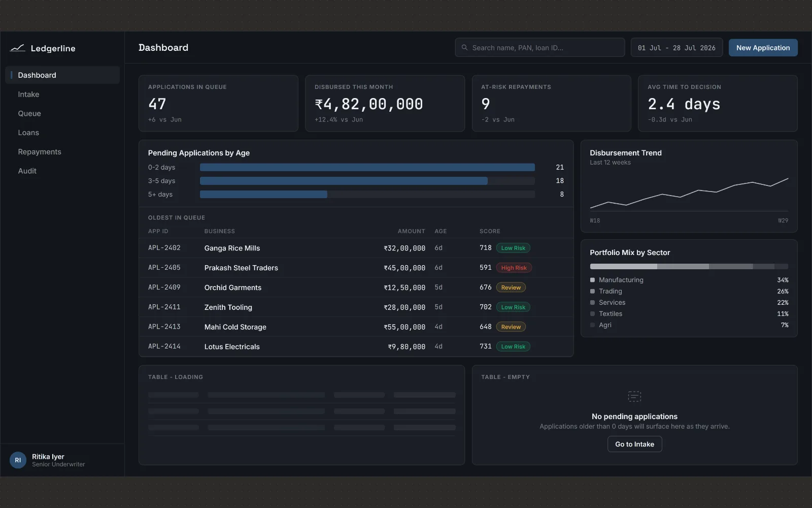Open the Disbursed This Month card
The image size is (812, 508).
click(385, 104)
